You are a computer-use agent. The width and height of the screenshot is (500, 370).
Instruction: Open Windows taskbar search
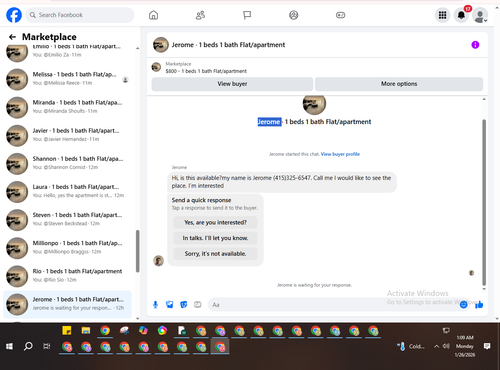(28, 346)
